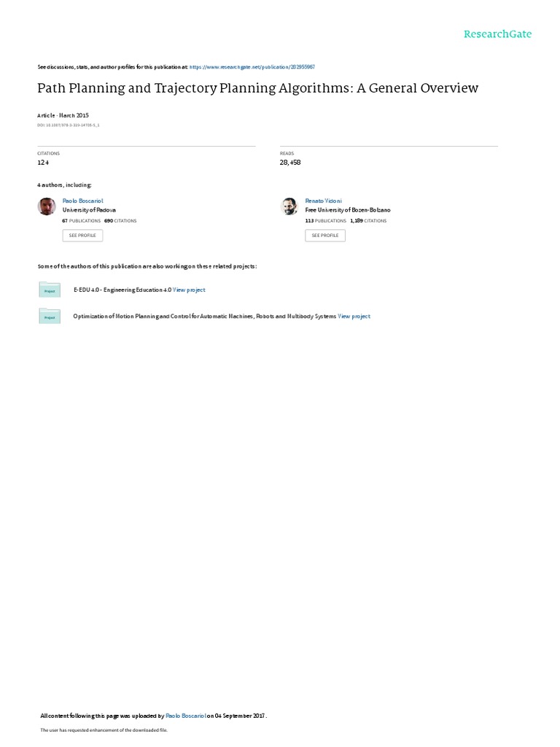Click SEE PROFILE under Free University of Bozen-Bolzano
The width and height of the screenshot is (560, 747).
pos(325,236)
